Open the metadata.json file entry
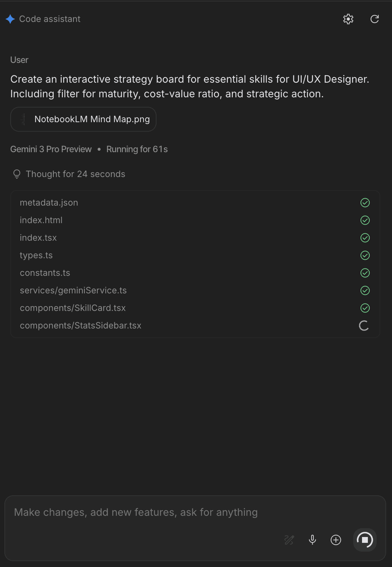Image resolution: width=392 pixels, height=567 pixels. [49, 203]
